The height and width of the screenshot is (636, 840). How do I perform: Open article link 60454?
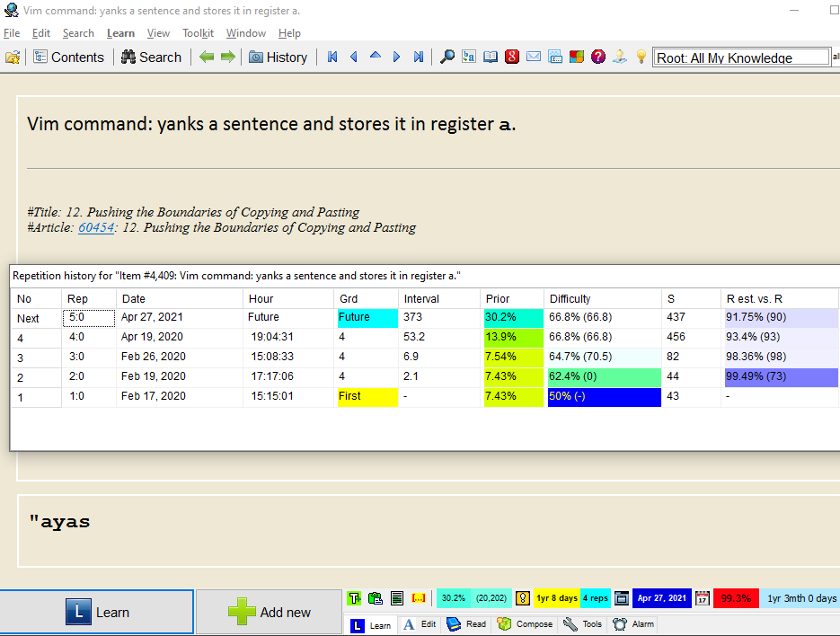click(x=95, y=227)
